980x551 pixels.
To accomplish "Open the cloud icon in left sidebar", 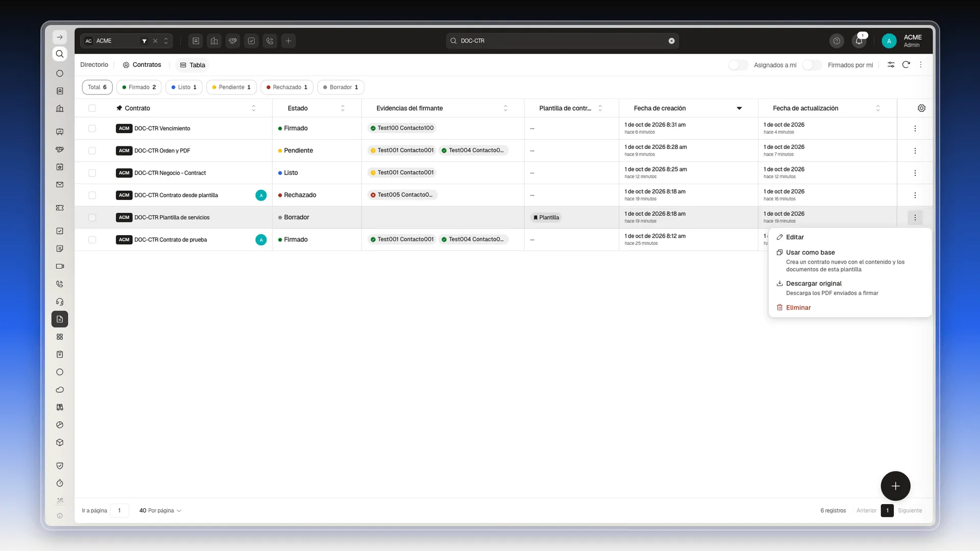I will (x=60, y=390).
